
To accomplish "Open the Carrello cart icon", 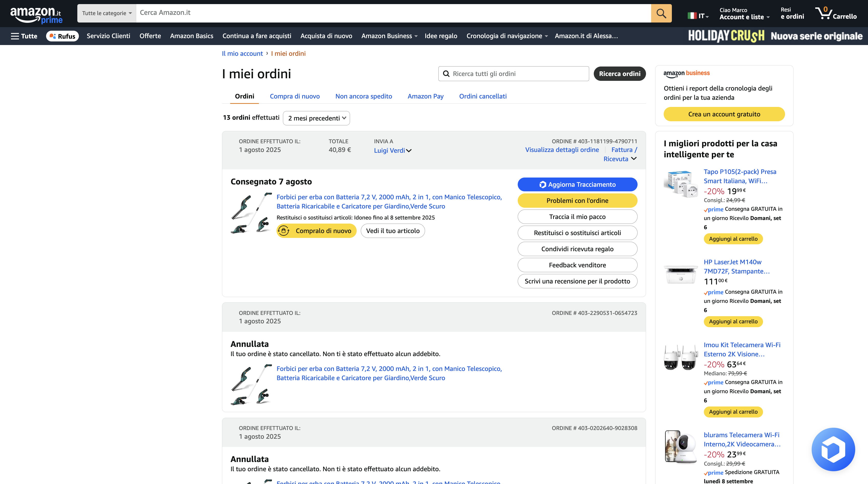I will 836,14.
